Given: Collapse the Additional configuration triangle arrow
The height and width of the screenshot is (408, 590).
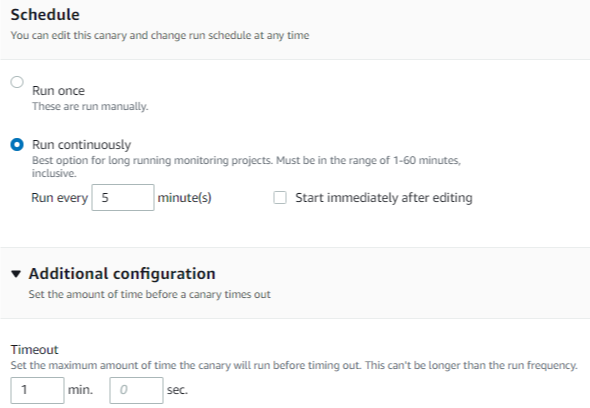Looking at the screenshot, I should [x=16, y=274].
